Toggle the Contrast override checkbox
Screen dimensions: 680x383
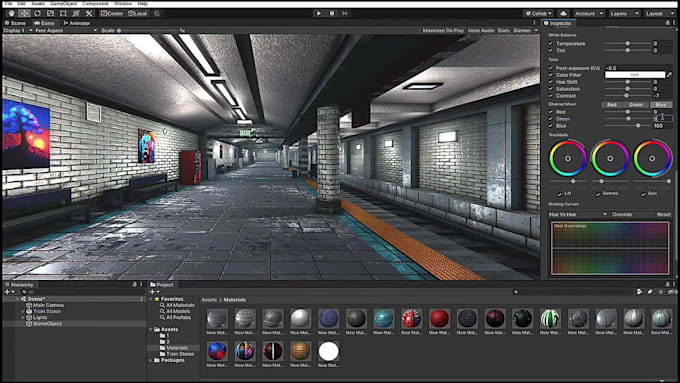pyautogui.click(x=550, y=96)
